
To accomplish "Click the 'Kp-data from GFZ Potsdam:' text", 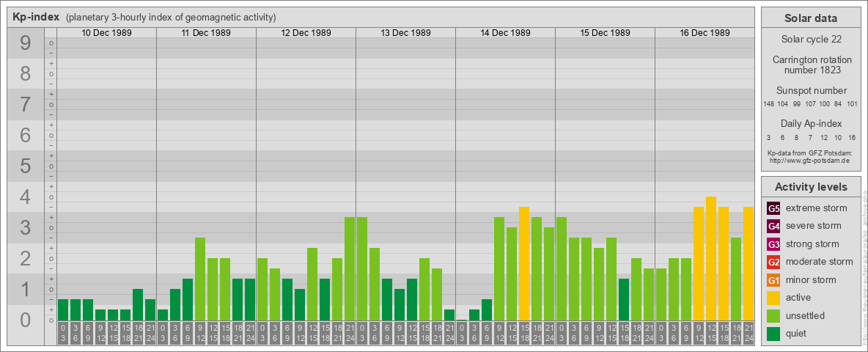I will 811,153.
